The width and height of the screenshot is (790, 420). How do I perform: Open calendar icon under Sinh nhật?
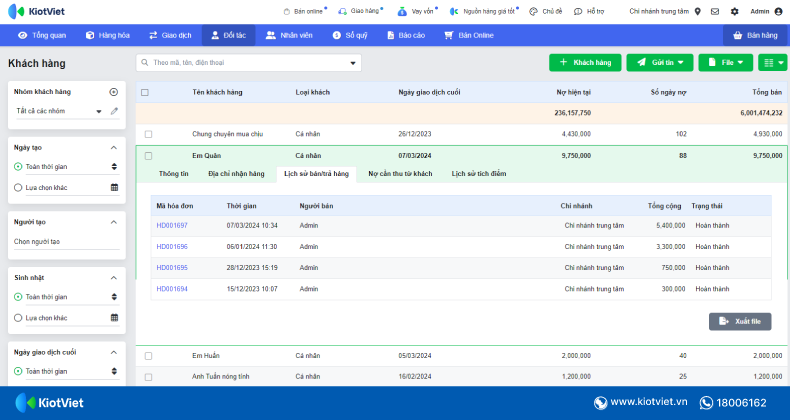point(114,318)
